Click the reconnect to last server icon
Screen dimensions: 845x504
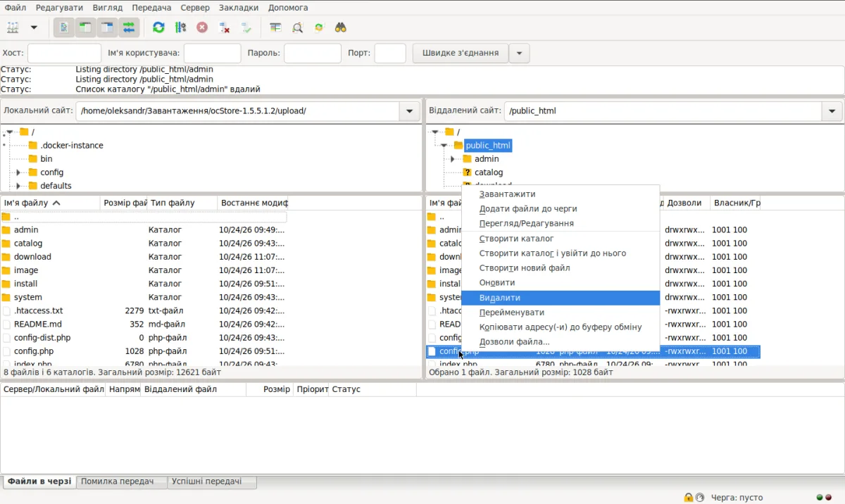pyautogui.click(x=246, y=27)
